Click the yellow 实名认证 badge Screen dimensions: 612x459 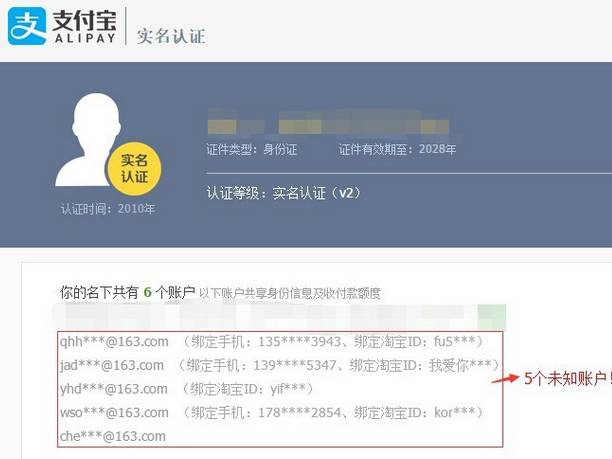pos(134,169)
